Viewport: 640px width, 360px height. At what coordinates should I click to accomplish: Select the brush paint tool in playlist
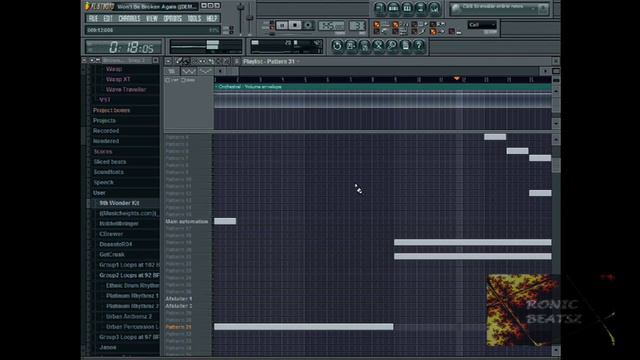[186, 61]
